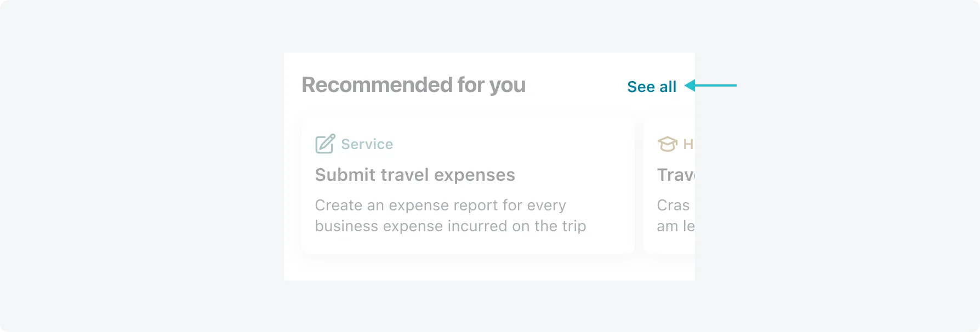Viewport: 980px width, 332px height.
Task: Click the "Recommended for you" heading
Action: click(414, 85)
